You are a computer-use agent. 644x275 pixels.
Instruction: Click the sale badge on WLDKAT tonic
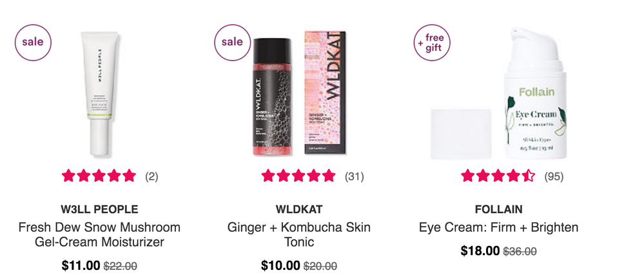[232, 42]
